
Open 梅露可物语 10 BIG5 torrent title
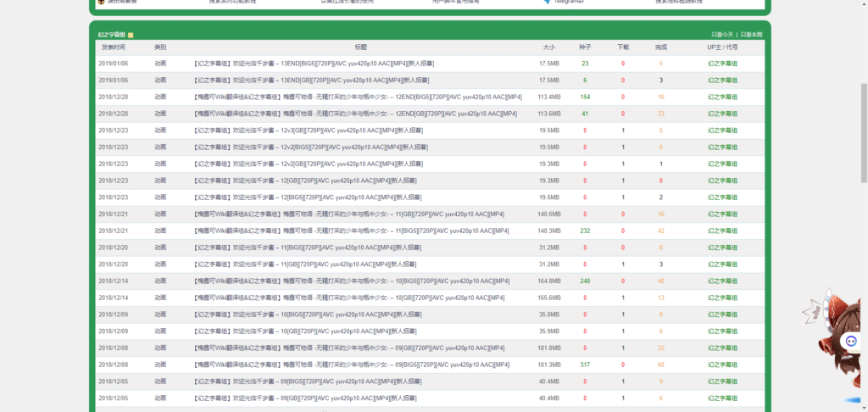pos(352,281)
